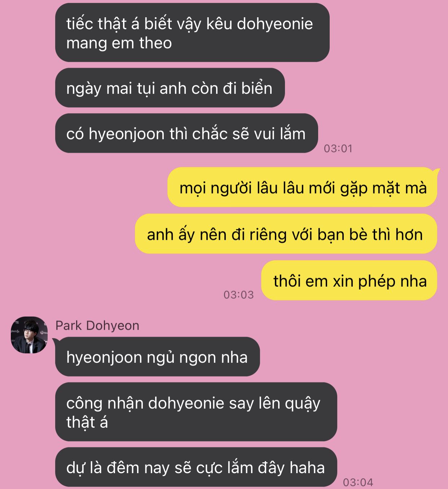The width and height of the screenshot is (448, 489).
Task: Select message "tiếc thật á biết vậy kêu dohyeonie"
Action: (192, 32)
